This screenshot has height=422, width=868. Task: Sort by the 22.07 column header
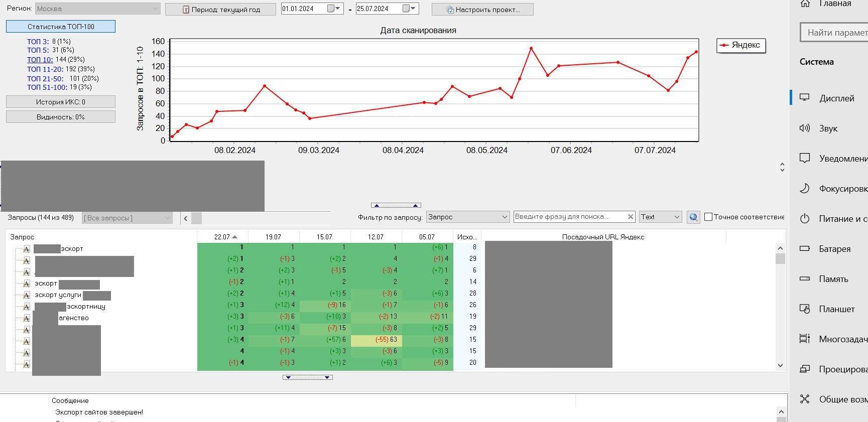[223, 237]
